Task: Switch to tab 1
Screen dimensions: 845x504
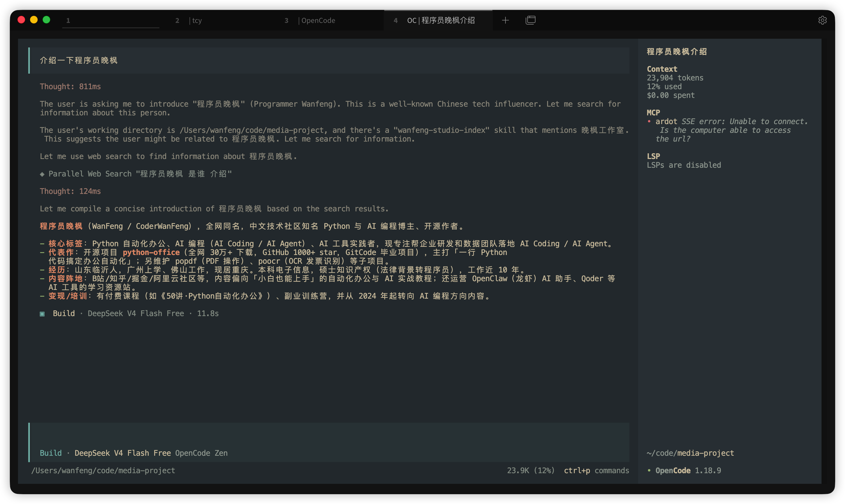Action: 111,20
